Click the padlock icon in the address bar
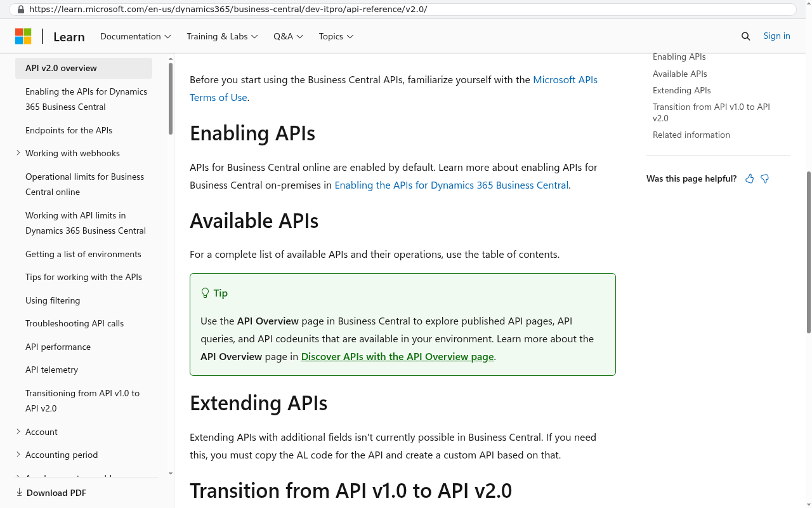 [x=21, y=10]
